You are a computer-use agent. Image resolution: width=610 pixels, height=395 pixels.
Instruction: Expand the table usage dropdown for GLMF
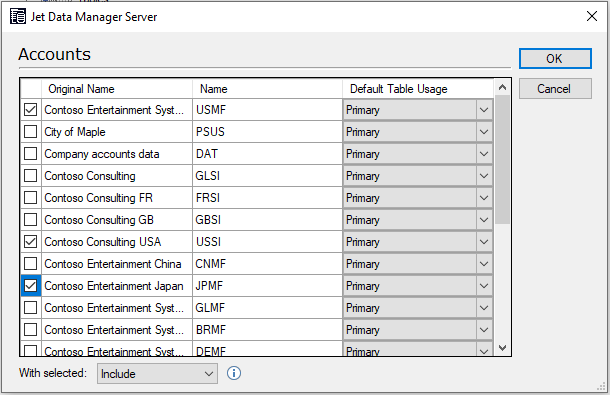484,308
